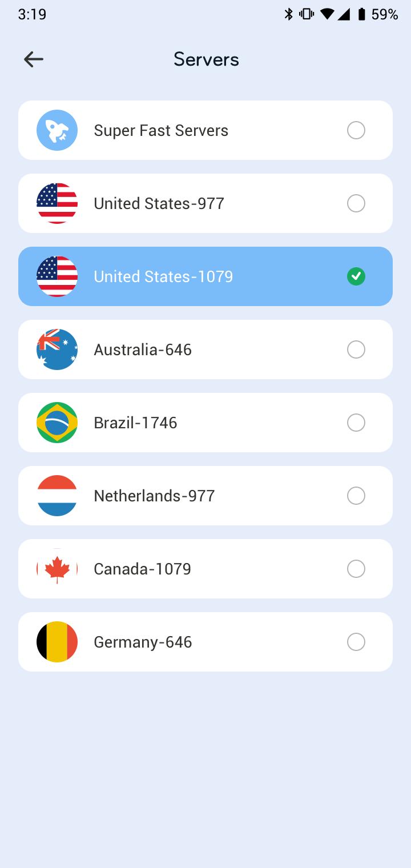411x868 pixels.
Task: Select the Australia-646 radio button
Action: pos(356,349)
